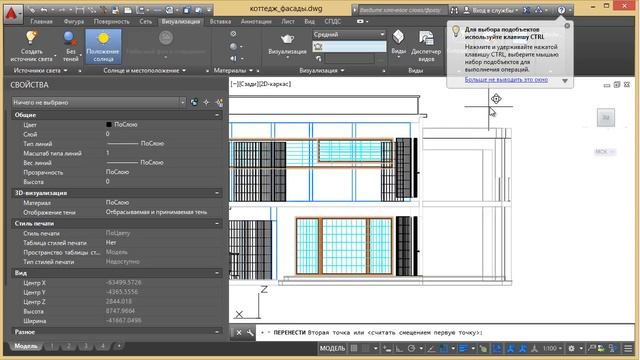The image size is (640, 360).
Task: Click the Без теней shadows button
Action: pyautogui.click(x=70, y=47)
